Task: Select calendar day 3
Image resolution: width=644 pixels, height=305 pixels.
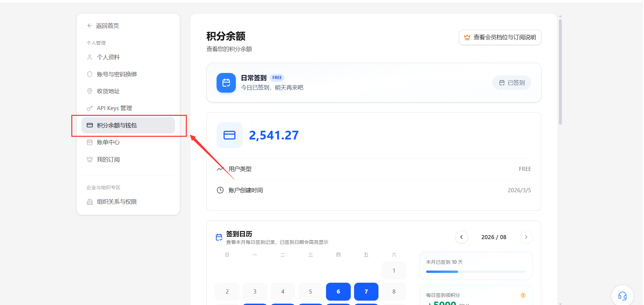Action: (255, 291)
